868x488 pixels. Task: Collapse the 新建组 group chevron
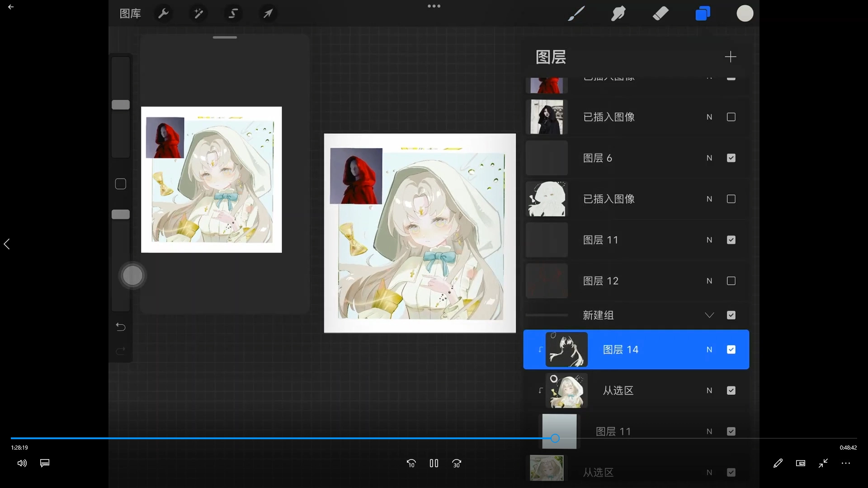[x=709, y=315]
